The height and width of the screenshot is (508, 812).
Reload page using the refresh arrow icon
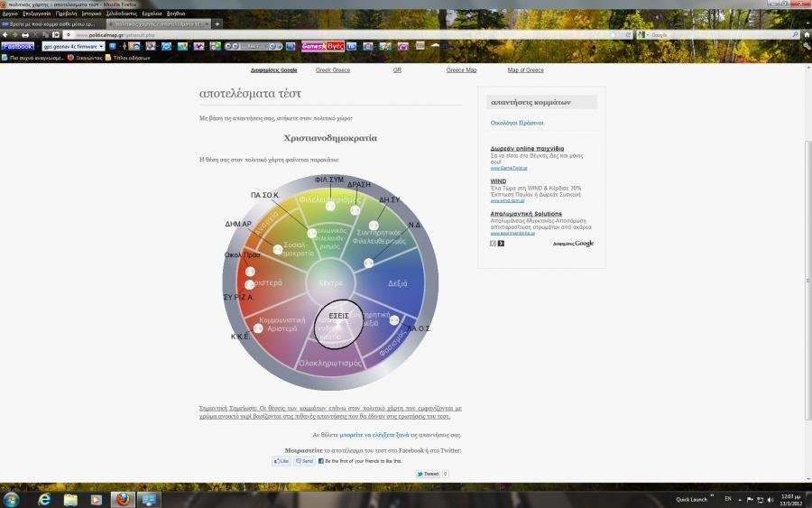pyautogui.click(x=628, y=35)
